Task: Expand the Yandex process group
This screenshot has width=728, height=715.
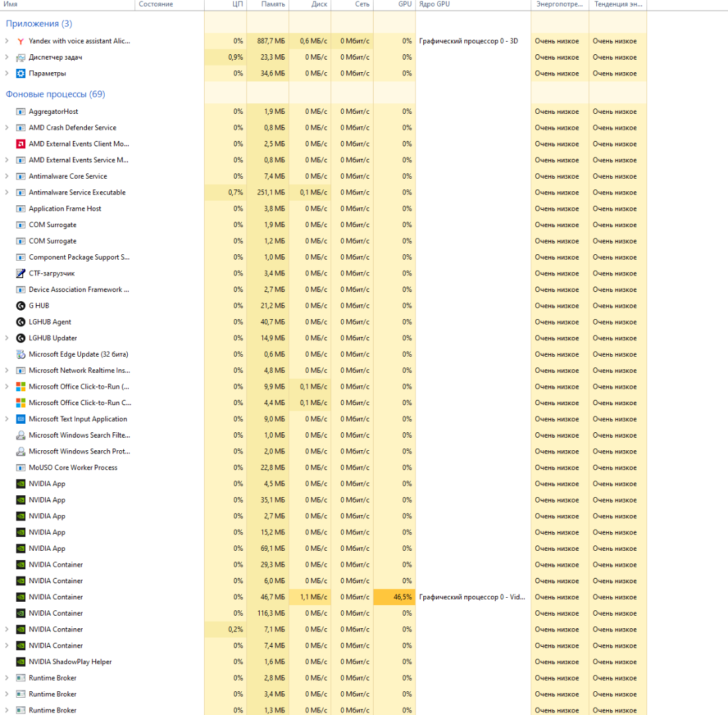Action: pyautogui.click(x=7, y=41)
